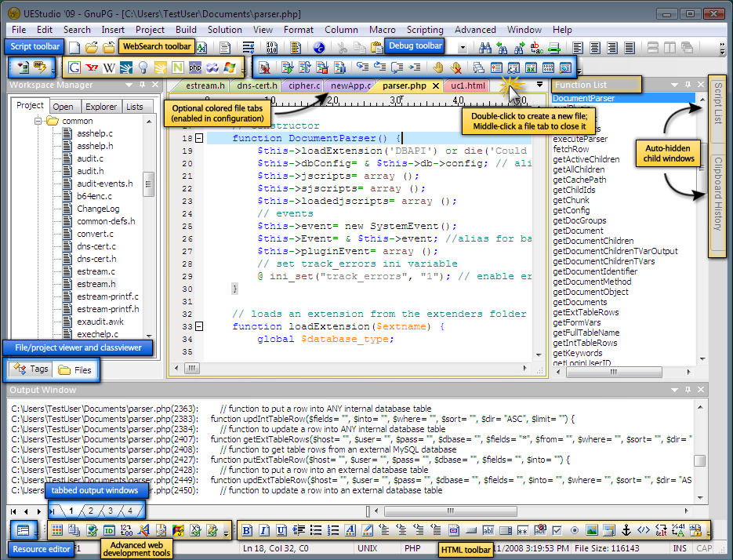Image resolution: width=733 pixels, height=560 pixels.
Task: Click the scissors Cut icon
Action: (342, 47)
